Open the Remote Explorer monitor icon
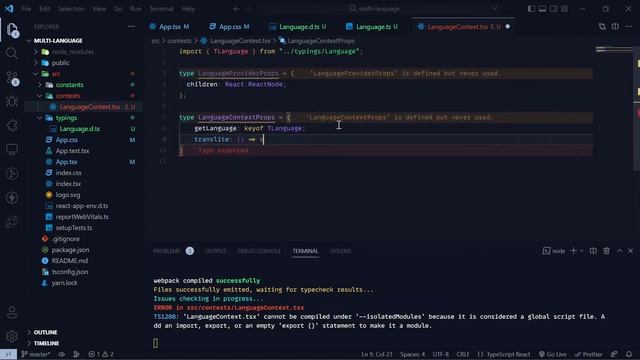 pos(12,149)
